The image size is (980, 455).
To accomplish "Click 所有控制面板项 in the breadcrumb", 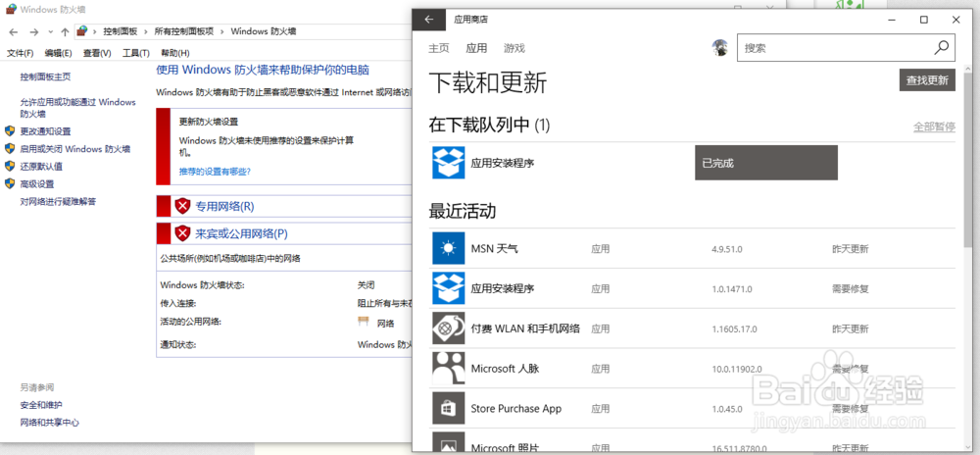I will 184,31.
